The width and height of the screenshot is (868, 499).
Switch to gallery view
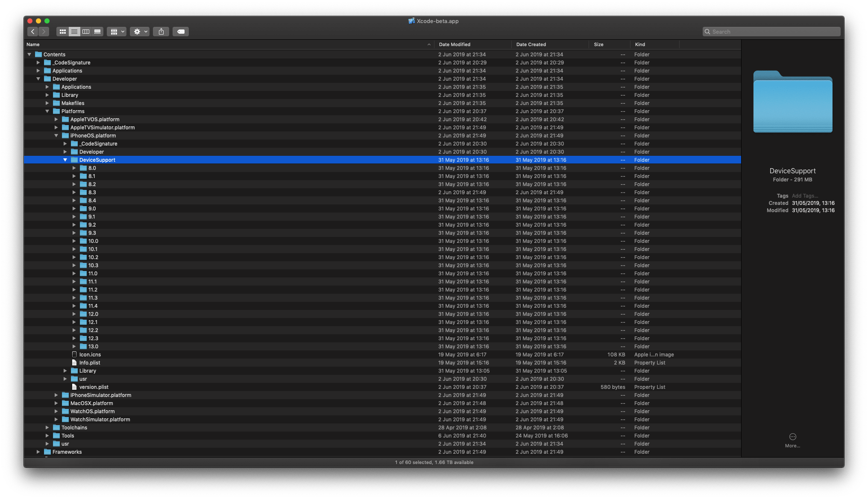(97, 32)
